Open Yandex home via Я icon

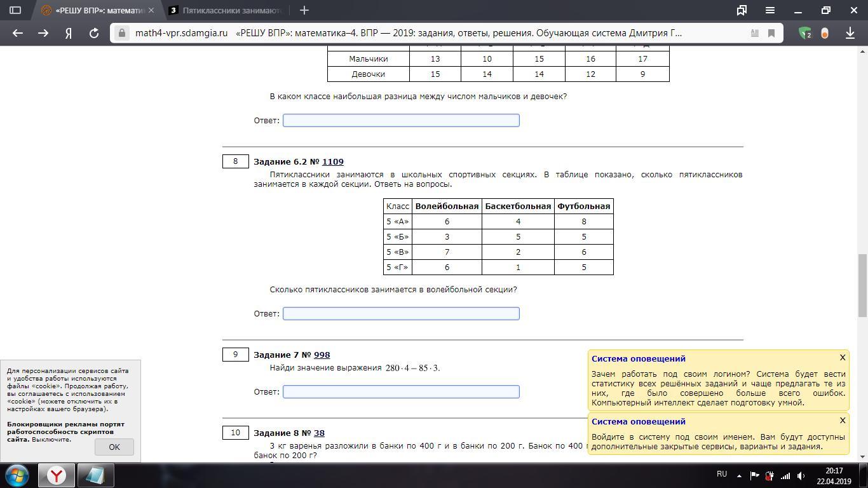tap(69, 34)
